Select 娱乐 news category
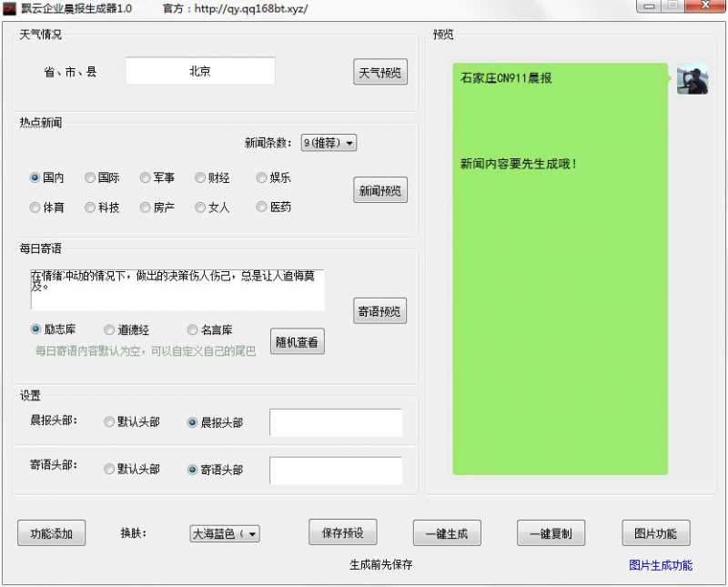The image size is (728, 587). click(262, 178)
